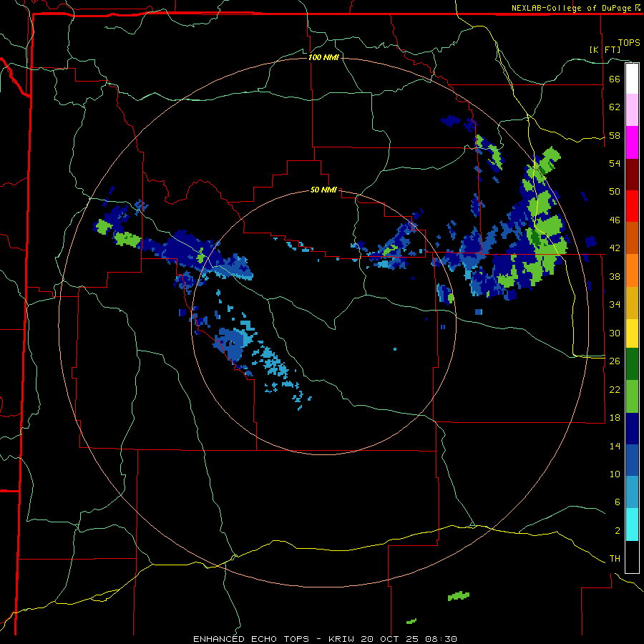Screen dimensions: 644x644
Task: Click the navy 14-18 kft swatch
Action: pos(632,429)
